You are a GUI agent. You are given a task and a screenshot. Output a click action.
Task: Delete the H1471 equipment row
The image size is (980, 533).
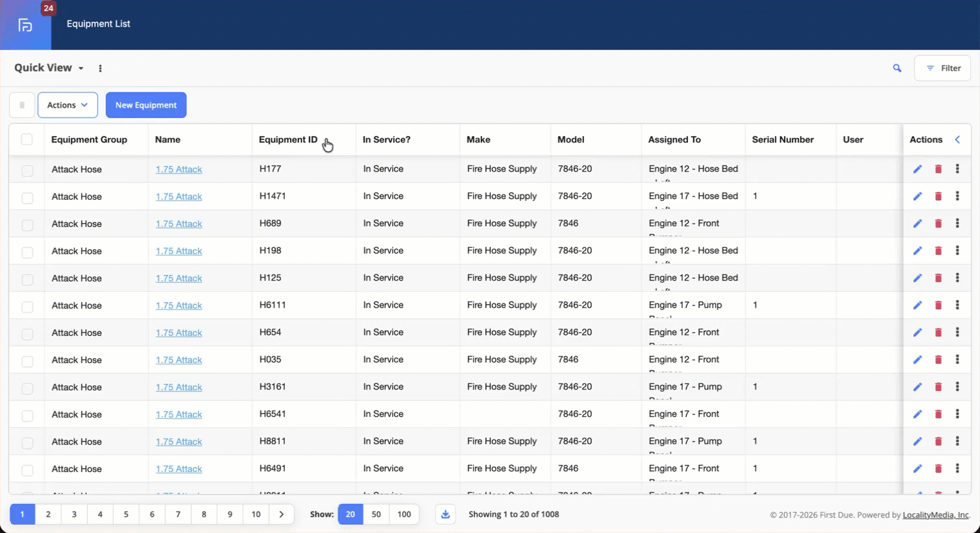(938, 196)
